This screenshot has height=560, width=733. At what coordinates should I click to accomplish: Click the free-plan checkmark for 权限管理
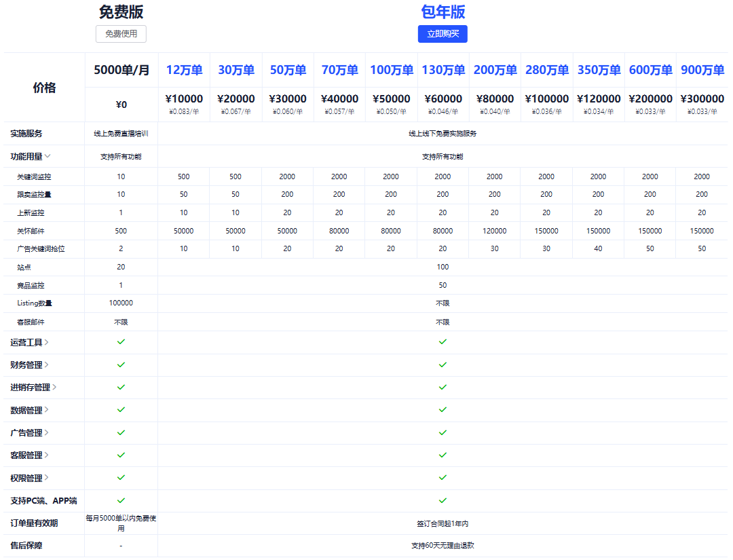(x=121, y=477)
